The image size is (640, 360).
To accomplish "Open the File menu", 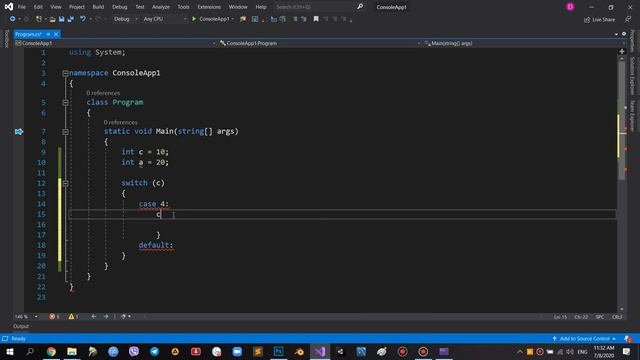I will [22, 7].
